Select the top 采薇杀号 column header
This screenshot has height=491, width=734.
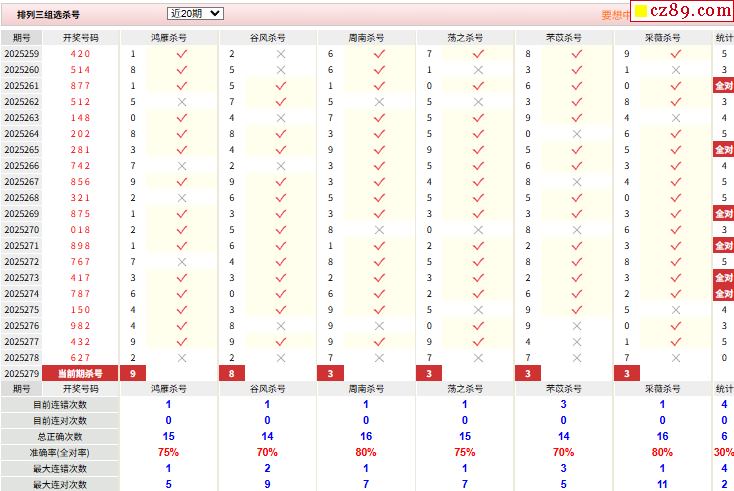point(662,37)
